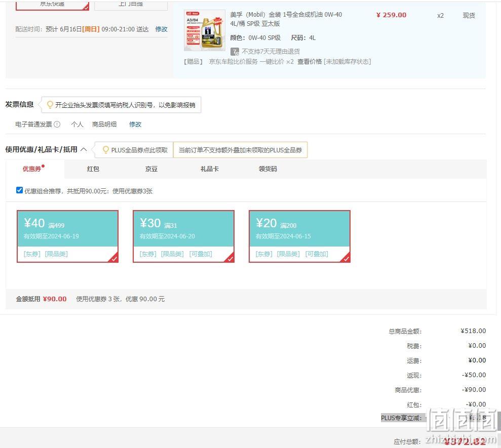Open the 美孚 Mobil 金装机油 product title

pos(286,19)
